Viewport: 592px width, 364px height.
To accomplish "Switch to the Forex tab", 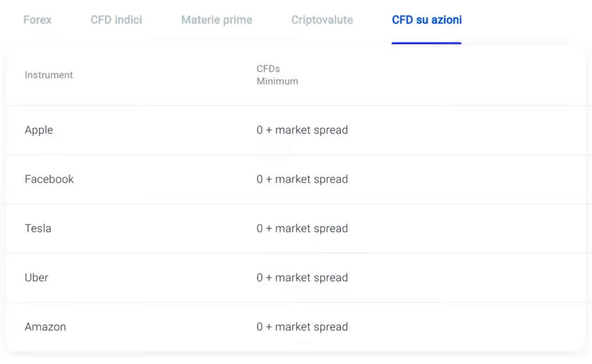I will coord(37,20).
